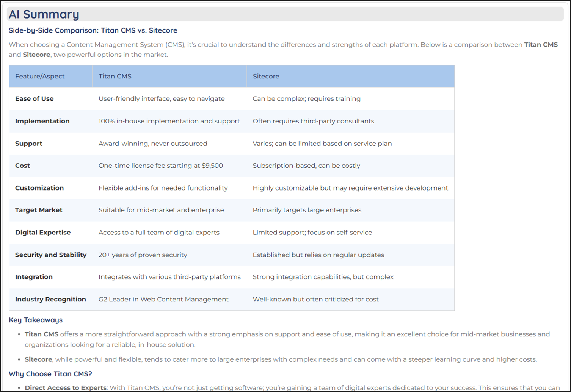Viewport: 571px width, 392px height.
Task: Select the Feature/Aspect column header
Action: pyautogui.click(x=40, y=76)
